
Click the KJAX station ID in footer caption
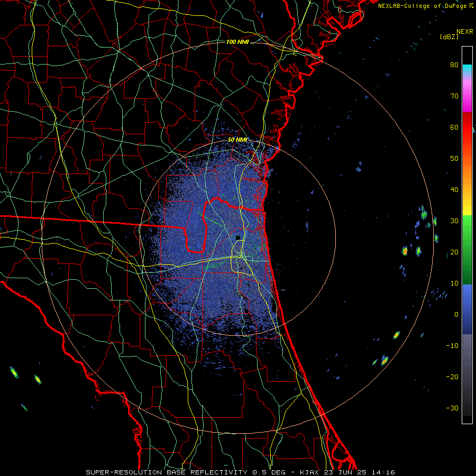pyautogui.click(x=311, y=472)
